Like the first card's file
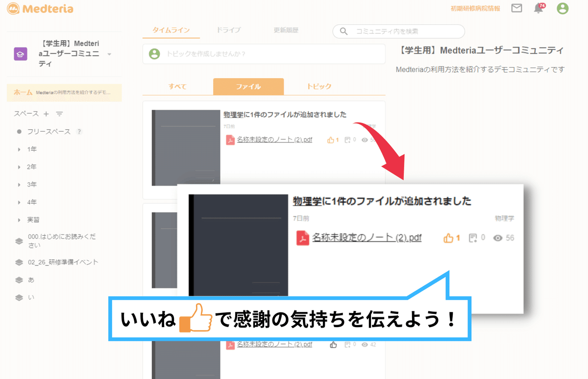Viewport: 588px width, 379px height. point(331,140)
